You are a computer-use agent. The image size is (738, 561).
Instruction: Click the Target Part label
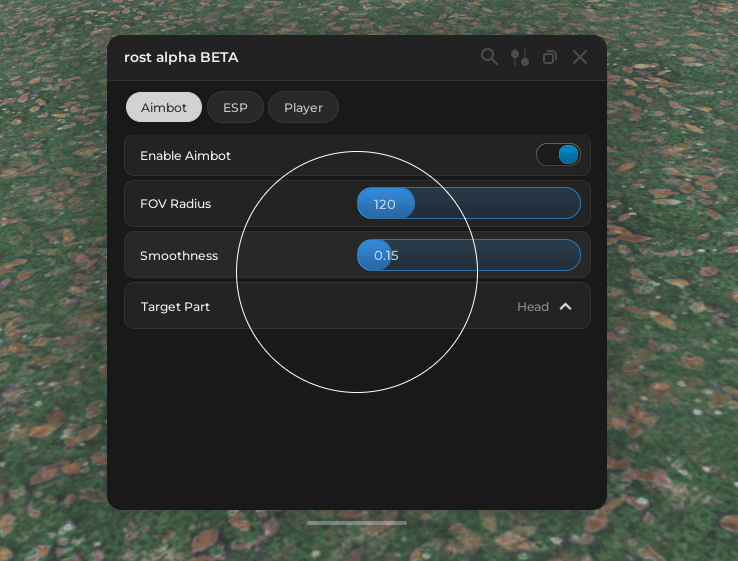click(175, 307)
